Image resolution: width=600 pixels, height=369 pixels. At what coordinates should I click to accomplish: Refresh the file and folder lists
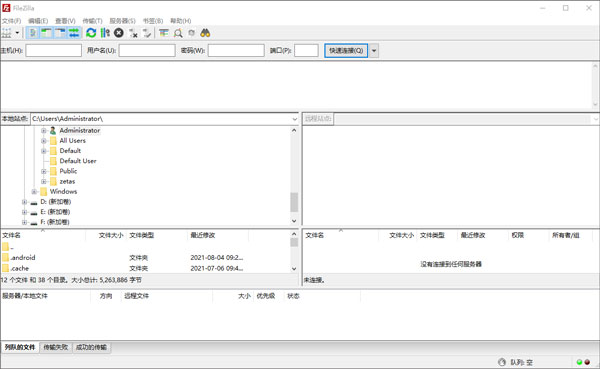(91, 33)
